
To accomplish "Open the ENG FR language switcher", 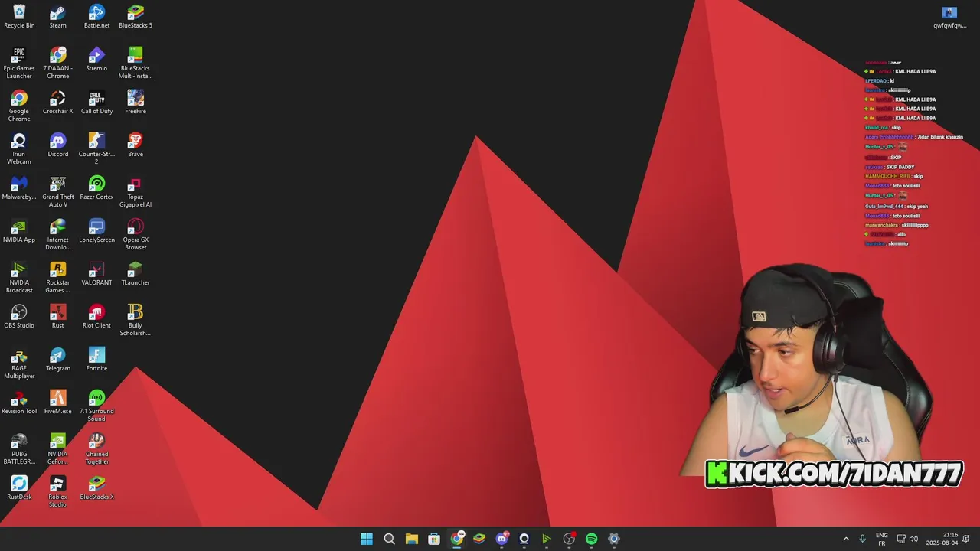I will click(x=882, y=539).
